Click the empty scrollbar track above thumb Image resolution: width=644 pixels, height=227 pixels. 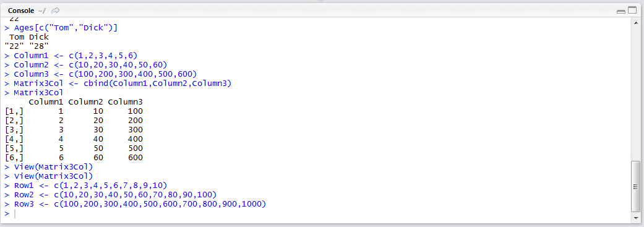click(635, 93)
